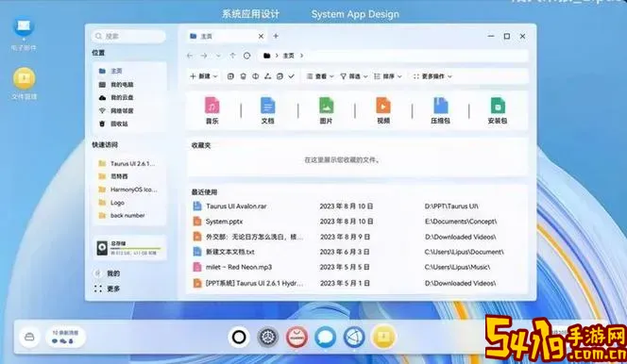The height and width of the screenshot is (364, 627).
Task: Click the round tray button at dock's left
Action: coord(29,337)
